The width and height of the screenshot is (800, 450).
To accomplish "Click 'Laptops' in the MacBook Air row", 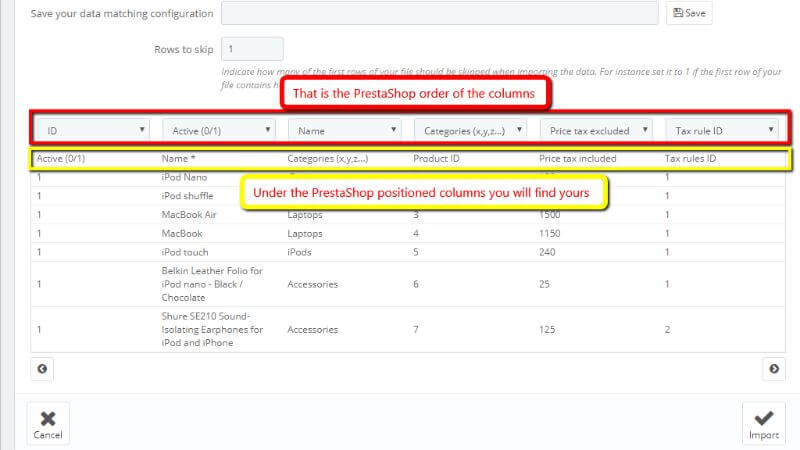I will pos(305,214).
